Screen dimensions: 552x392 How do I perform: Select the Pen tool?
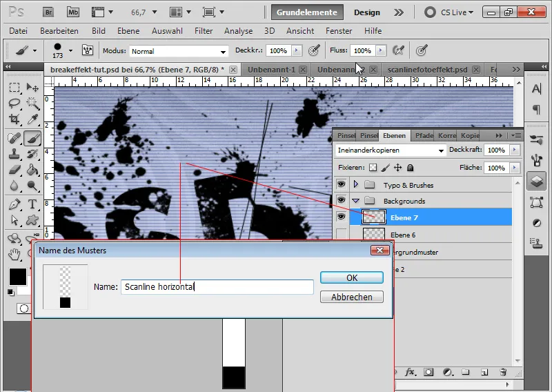click(x=14, y=204)
